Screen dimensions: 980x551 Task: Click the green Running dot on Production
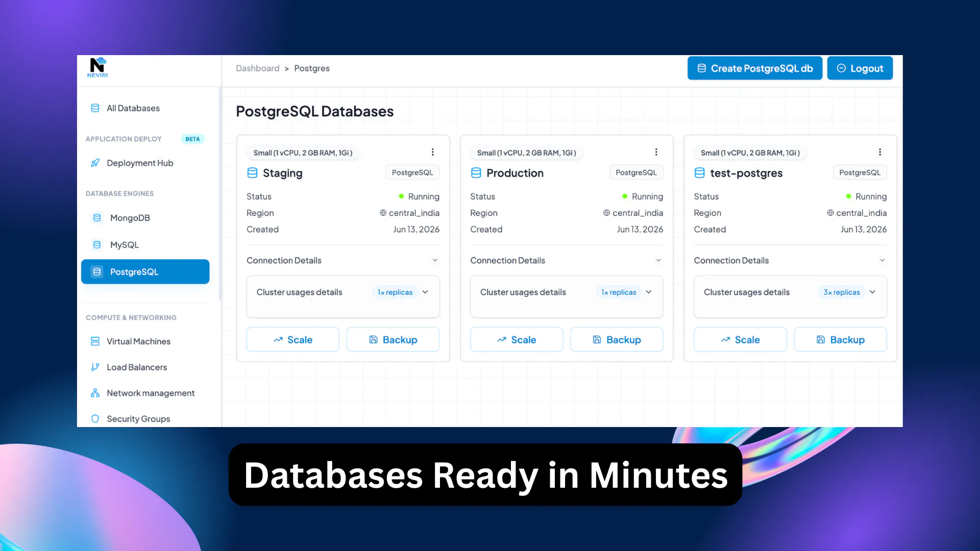(625, 196)
